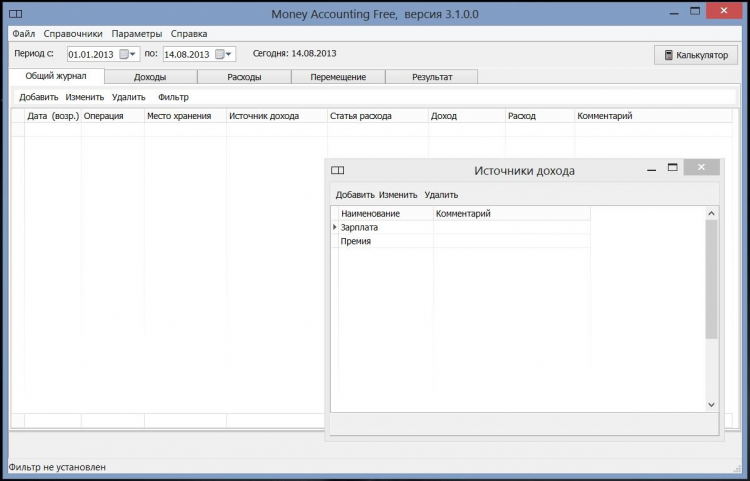Switch to the Результат tab
Image resolution: width=750 pixels, height=481 pixels.
point(432,77)
